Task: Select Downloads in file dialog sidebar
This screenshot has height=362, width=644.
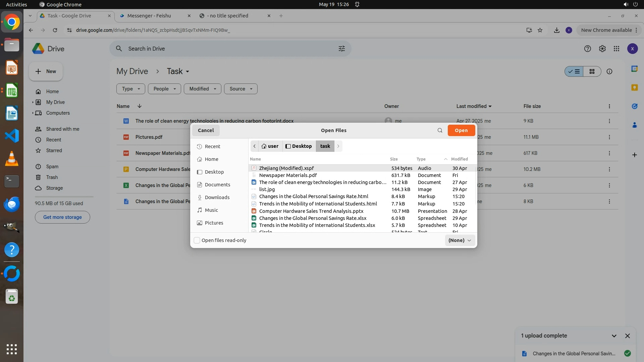Action: tap(217, 197)
